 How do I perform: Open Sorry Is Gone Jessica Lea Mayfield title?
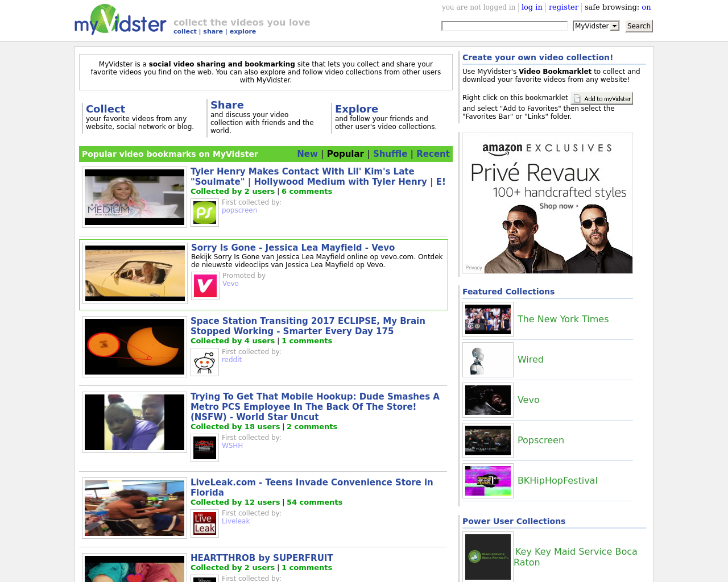click(x=293, y=248)
